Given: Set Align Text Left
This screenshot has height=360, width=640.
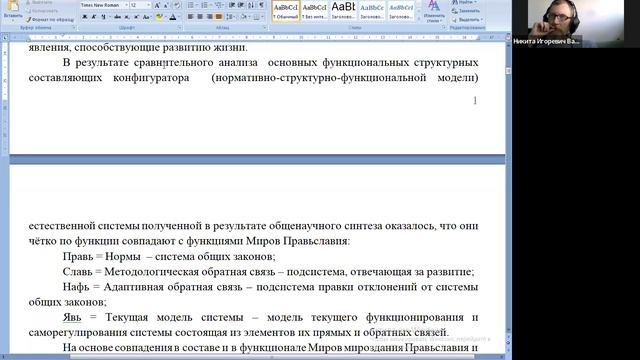Looking at the screenshot, I should click(x=191, y=17).
